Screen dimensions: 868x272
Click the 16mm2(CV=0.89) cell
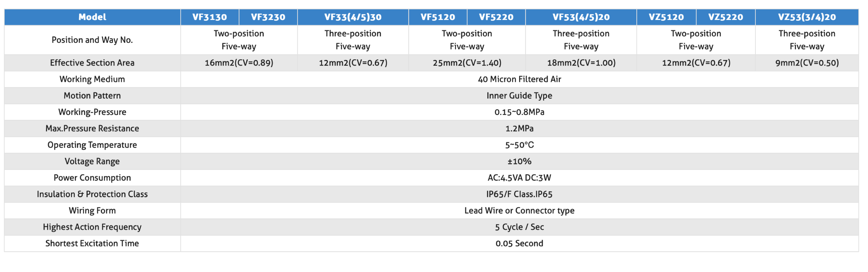click(239, 63)
